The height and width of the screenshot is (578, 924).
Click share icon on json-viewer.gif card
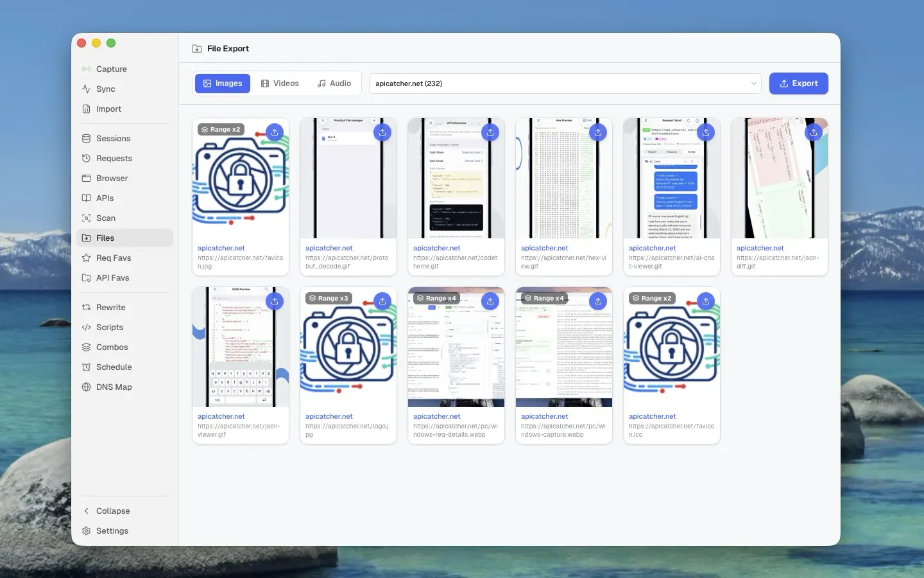coord(275,301)
